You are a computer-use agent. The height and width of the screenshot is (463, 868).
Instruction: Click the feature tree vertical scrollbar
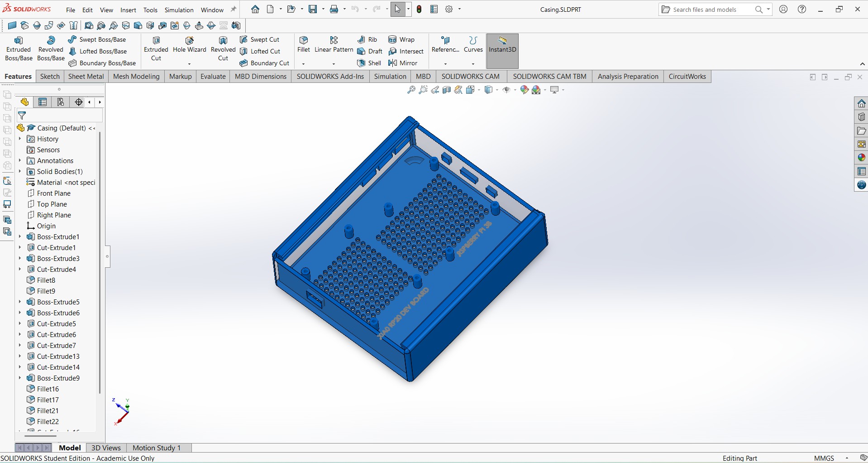point(100,263)
